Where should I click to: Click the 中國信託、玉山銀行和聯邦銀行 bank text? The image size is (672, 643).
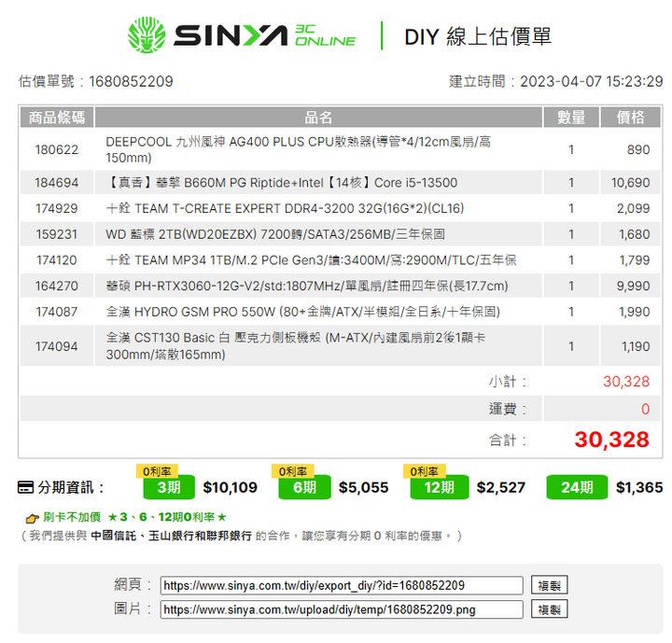pos(171,536)
